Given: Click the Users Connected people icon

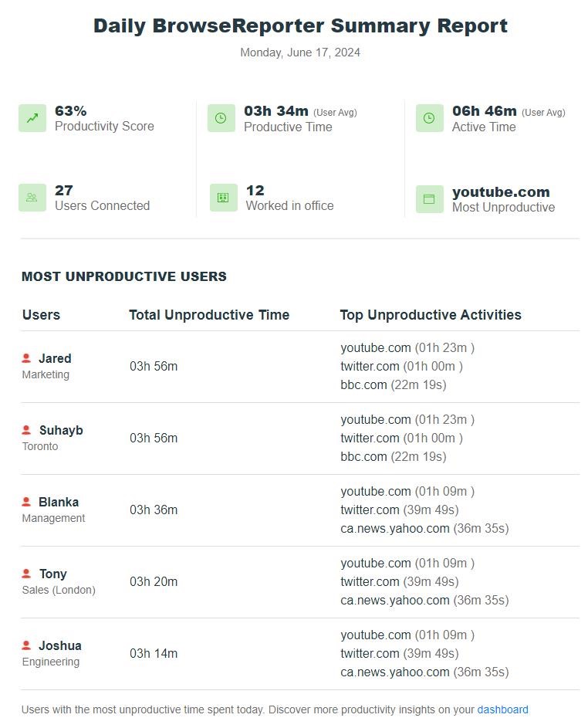Looking at the screenshot, I should (x=32, y=198).
